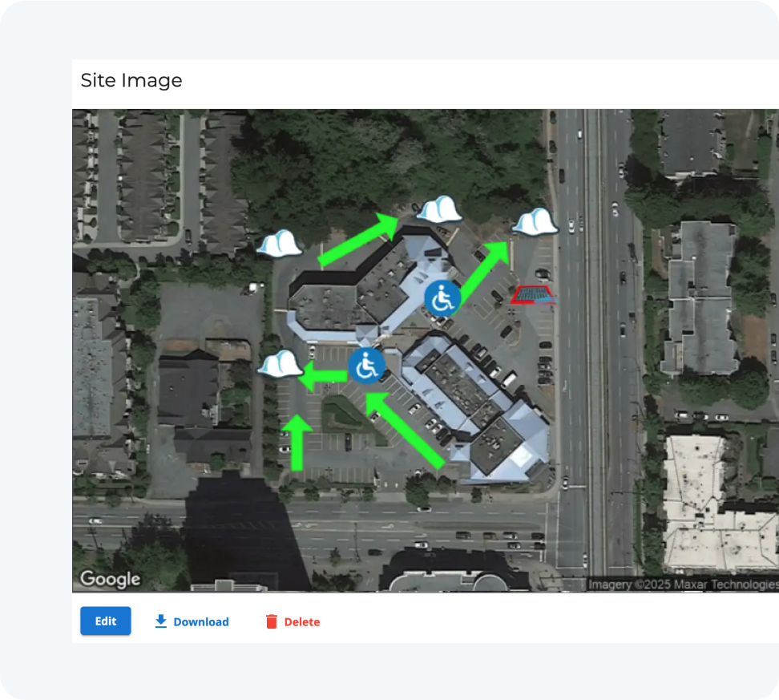Click the green arrow pointing diagonally up-left
This screenshot has height=700, width=779.
[405, 430]
